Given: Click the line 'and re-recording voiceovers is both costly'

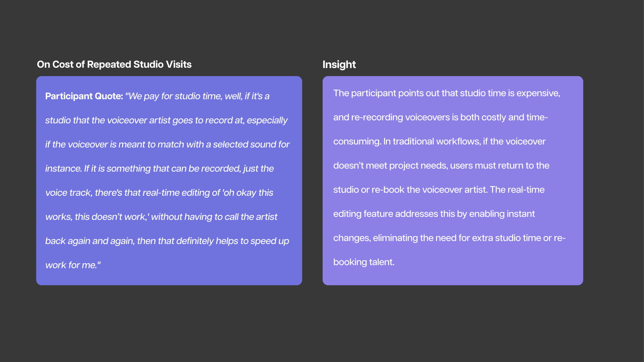Looking at the screenshot, I should [x=440, y=117].
